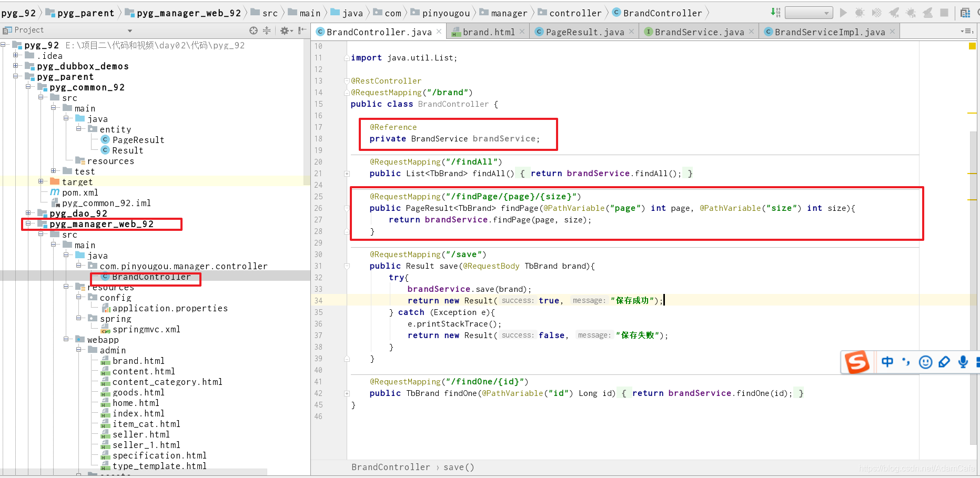Close the brand.html tab

point(522,32)
